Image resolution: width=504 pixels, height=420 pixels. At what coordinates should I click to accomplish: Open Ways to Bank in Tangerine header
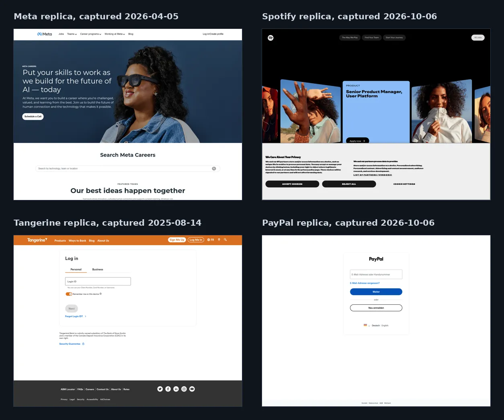tap(78, 241)
